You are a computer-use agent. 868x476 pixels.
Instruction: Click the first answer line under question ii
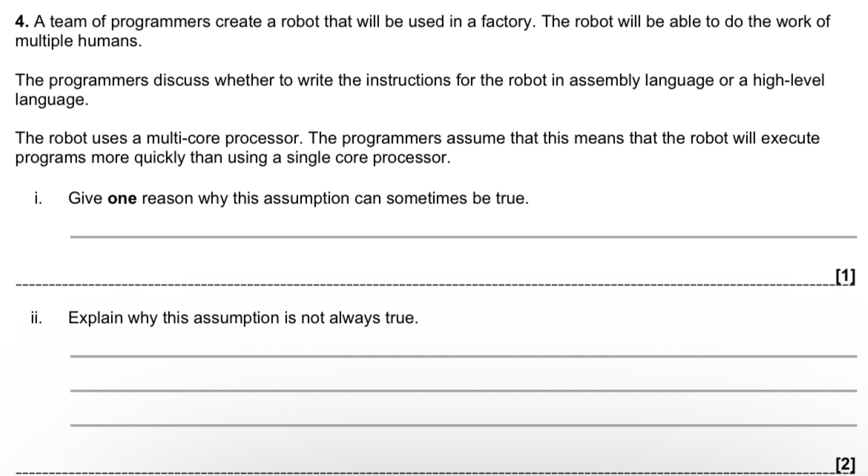coord(461,356)
